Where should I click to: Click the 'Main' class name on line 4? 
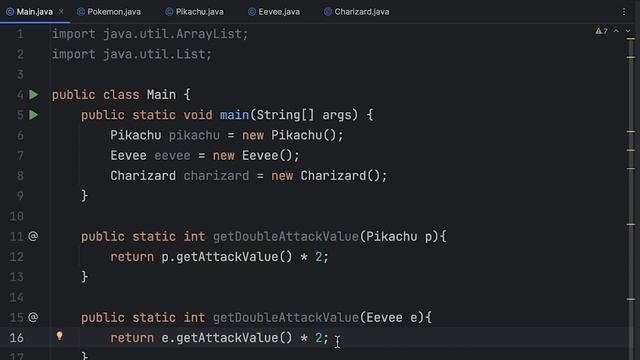161,95
